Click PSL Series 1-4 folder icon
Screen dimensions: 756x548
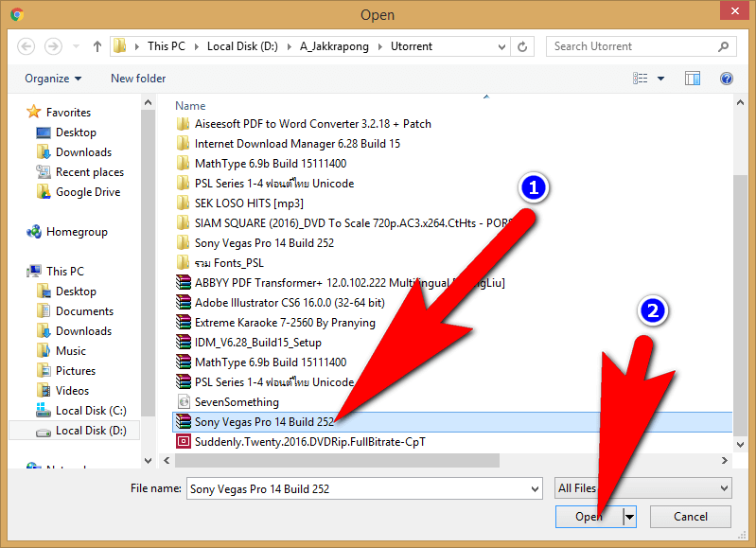click(183, 184)
